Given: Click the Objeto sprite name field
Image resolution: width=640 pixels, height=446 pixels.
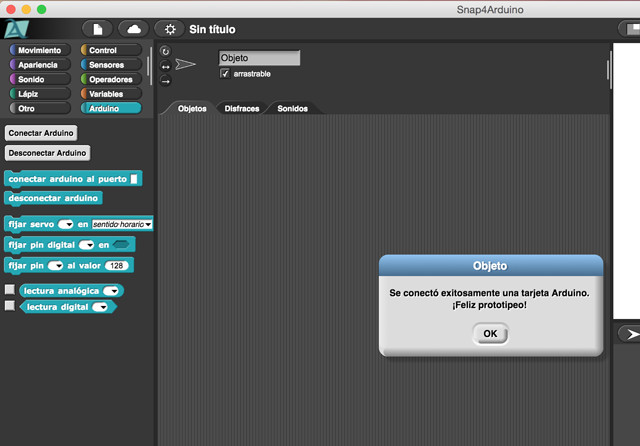Looking at the screenshot, I should [259, 58].
